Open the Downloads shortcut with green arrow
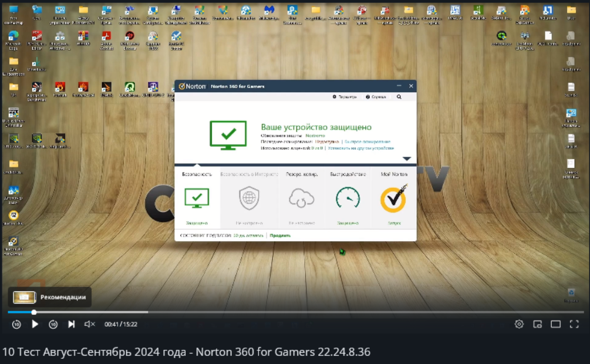Viewport: 590px width, 364px height. 36,65
